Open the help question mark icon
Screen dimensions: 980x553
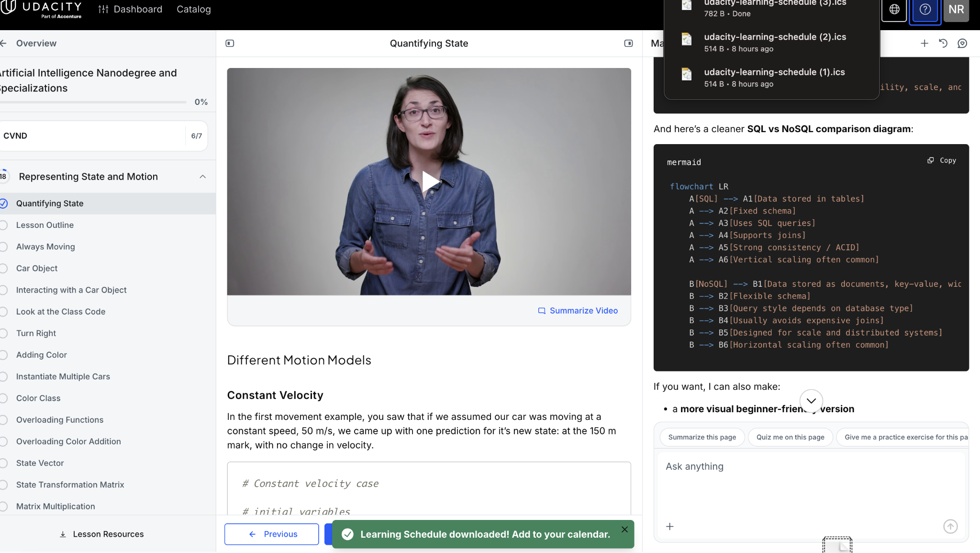pos(925,9)
